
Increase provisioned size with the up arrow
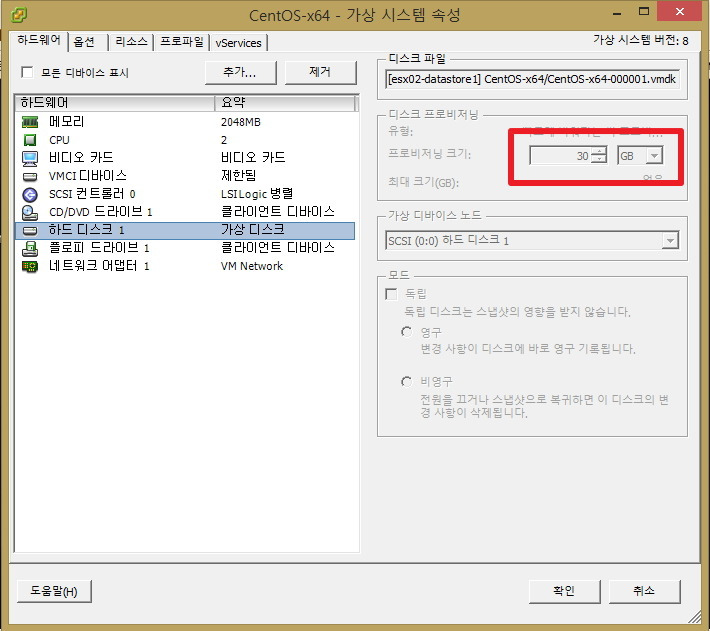[600, 152]
